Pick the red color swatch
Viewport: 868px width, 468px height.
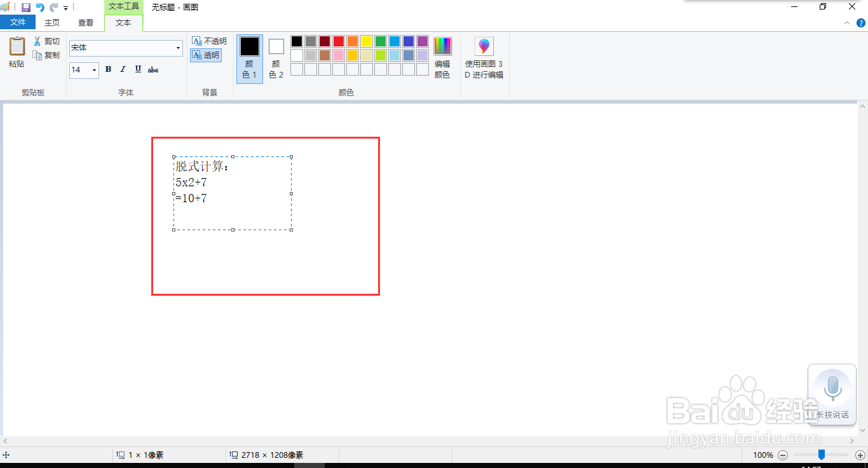pos(339,41)
